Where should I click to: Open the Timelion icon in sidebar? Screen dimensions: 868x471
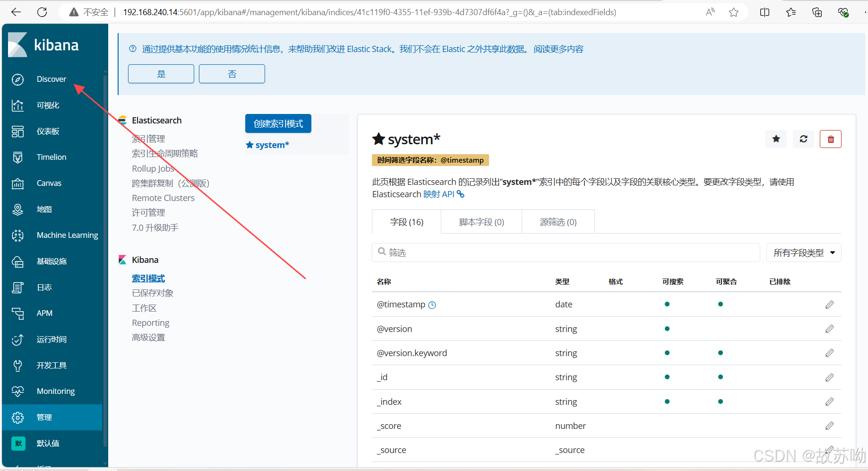[17, 157]
